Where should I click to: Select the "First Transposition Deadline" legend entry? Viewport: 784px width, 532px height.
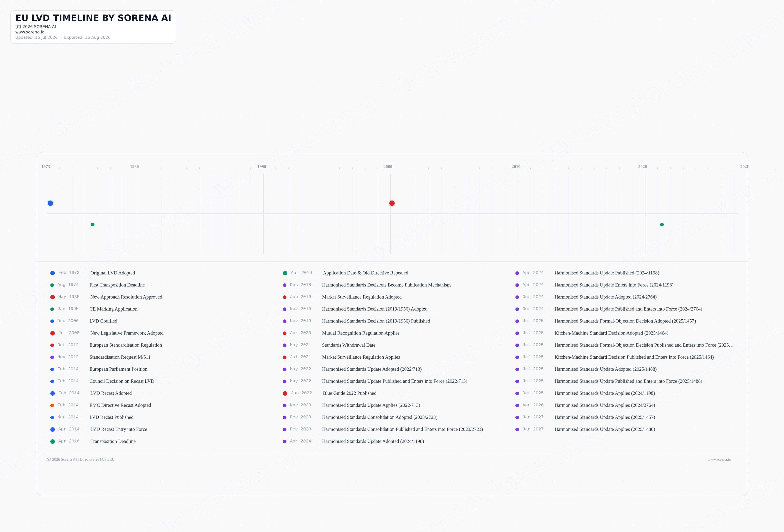tap(117, 285)
